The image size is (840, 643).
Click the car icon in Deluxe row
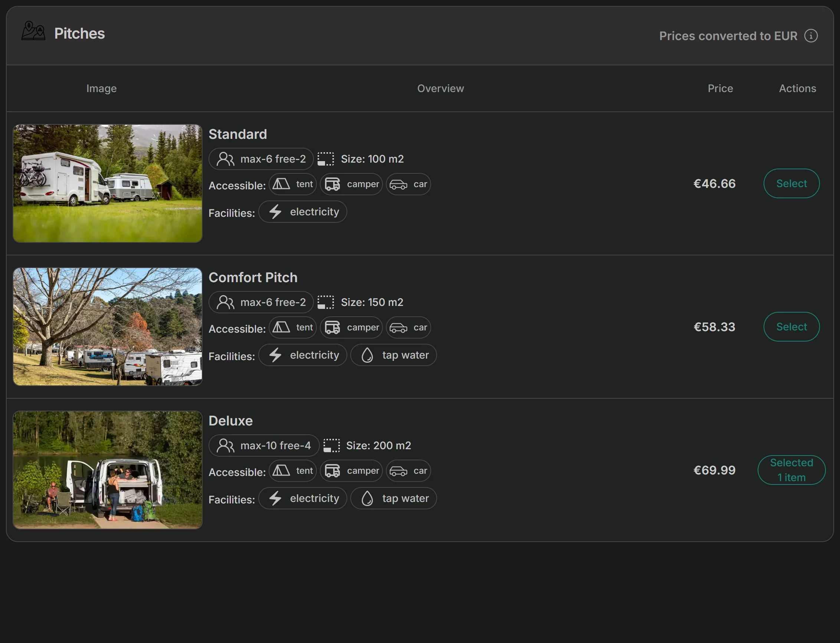398,471
